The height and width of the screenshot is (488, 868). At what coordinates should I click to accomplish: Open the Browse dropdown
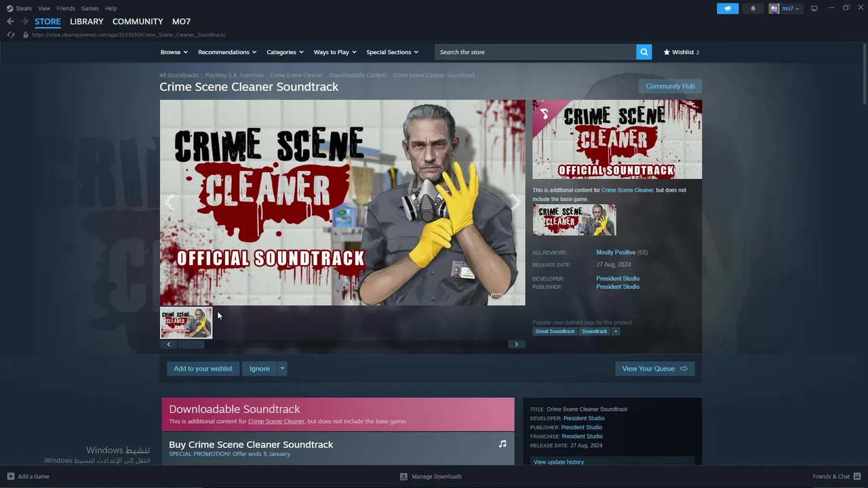[x=174, y=52]
